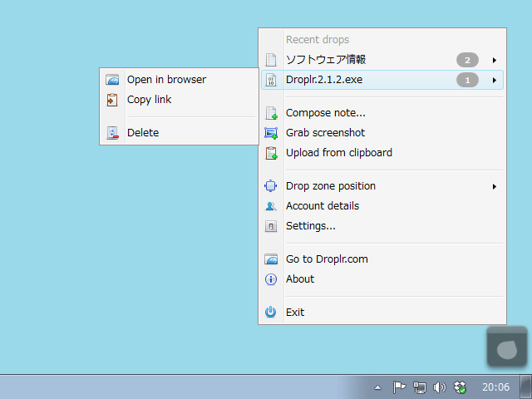Click the Droplr drop zone widget
Image resolution: width=532 pixels, height=399 pixels.
507,347
